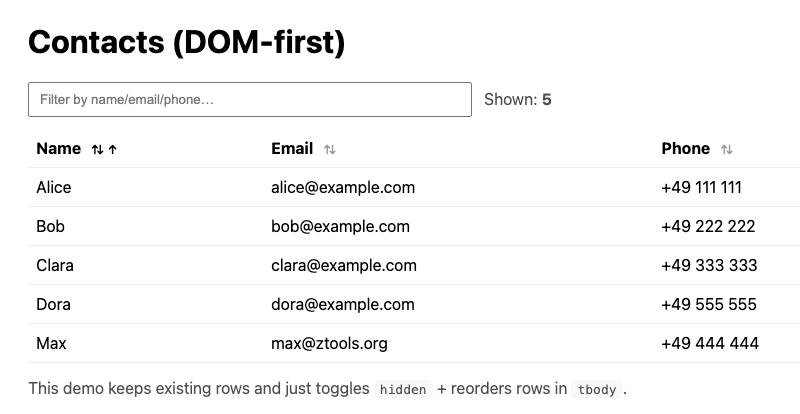
Task: Click the Email column sort icon
Action: click(330, 149)
